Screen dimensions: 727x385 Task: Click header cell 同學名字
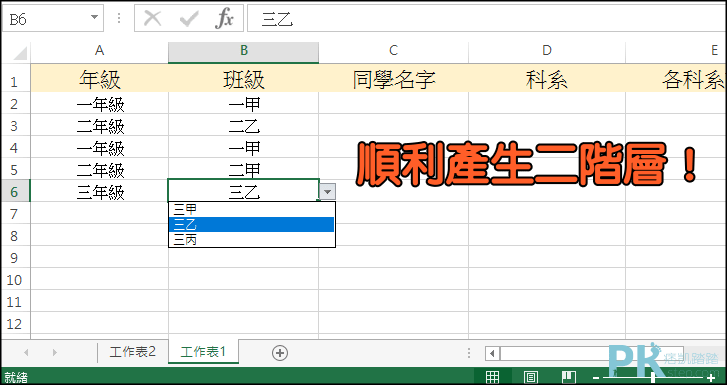(x=394, y=79)
